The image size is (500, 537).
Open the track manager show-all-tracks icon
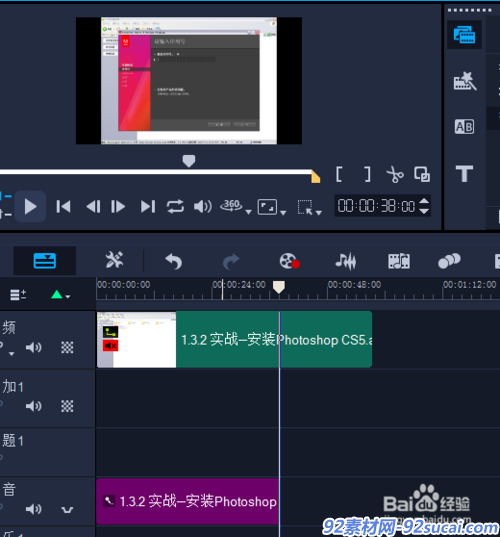(x=18, y=295)
